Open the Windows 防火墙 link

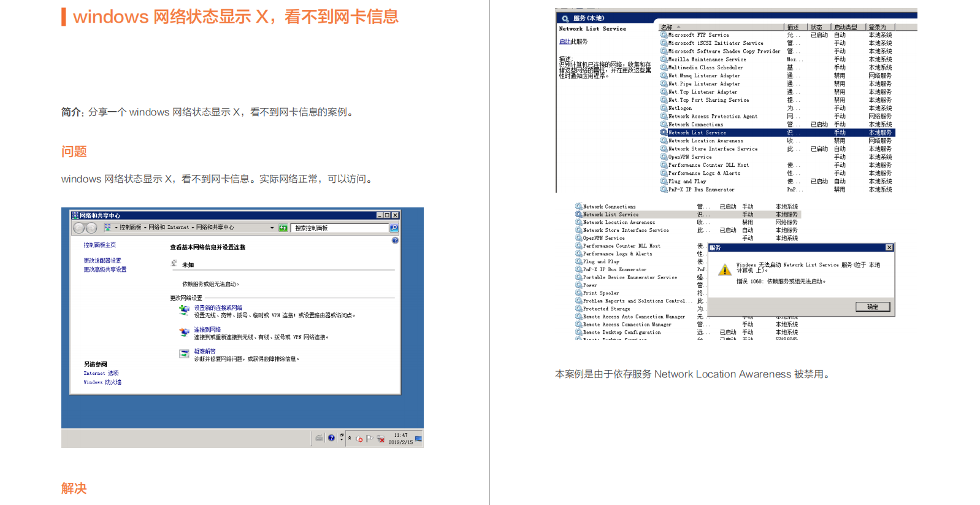102,382
